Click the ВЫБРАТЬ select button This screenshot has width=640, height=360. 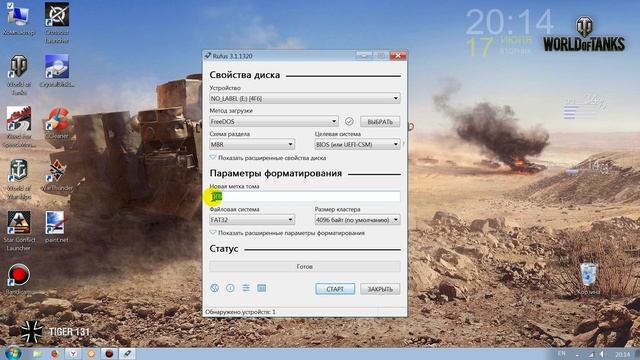point(380,122)
